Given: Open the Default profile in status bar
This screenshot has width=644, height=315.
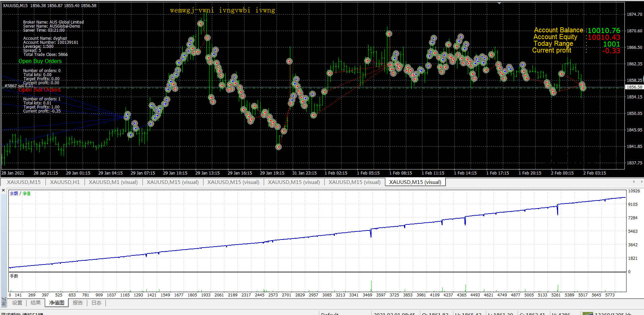Looking at the screenshot, I should [x=329, y=313].
